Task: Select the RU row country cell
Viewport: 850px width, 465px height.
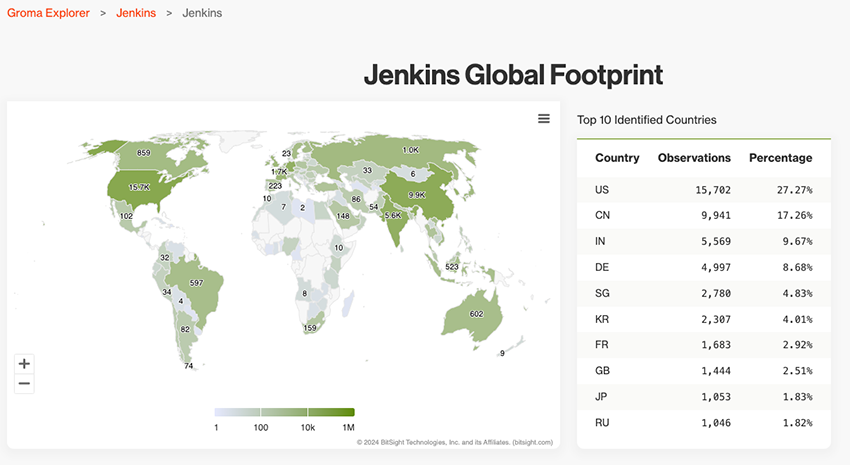Action: tap(602, 423)
